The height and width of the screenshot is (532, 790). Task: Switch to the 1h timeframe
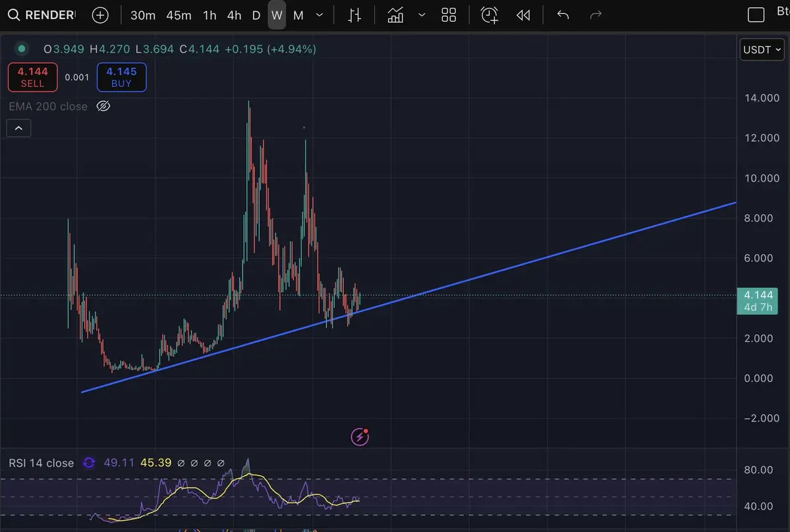[210, 16]
